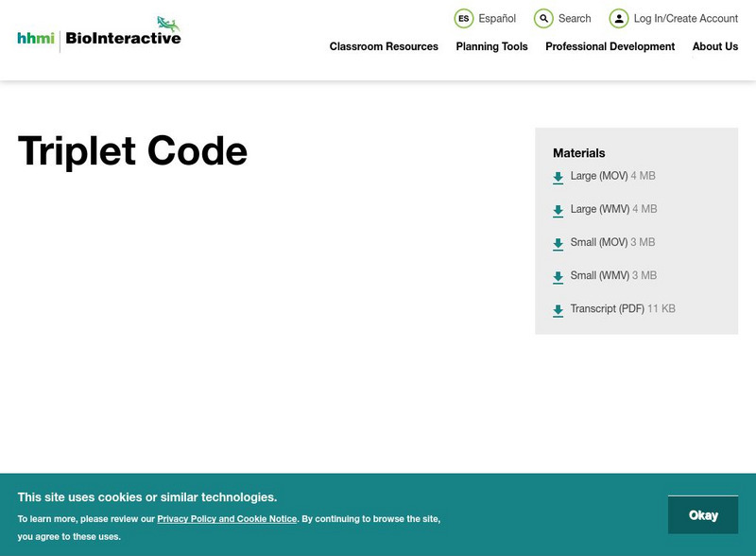The image size is (756, 556).
Task: Click the Materials panel heading
Action: click(579, 152)
